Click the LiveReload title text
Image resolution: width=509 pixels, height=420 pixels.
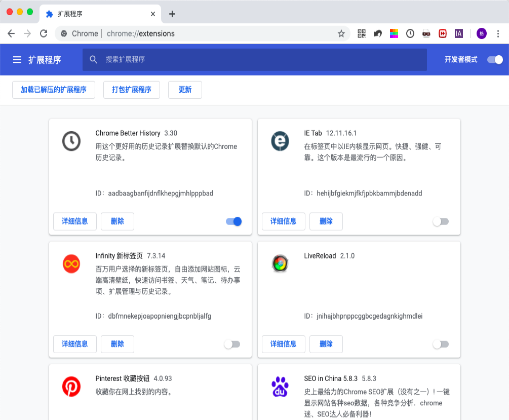(x=320, y=256)
